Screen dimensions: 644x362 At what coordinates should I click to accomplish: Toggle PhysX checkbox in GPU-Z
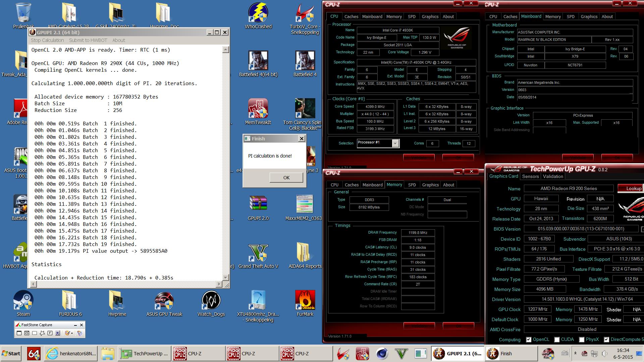point(582,340)
